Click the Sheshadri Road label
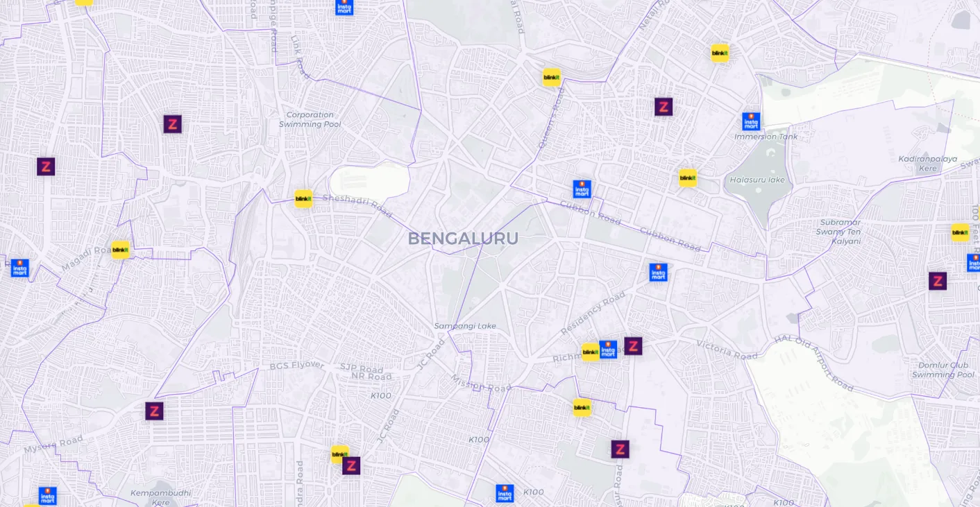This screenshot has height=507, width=980. [x=357, y=205]
